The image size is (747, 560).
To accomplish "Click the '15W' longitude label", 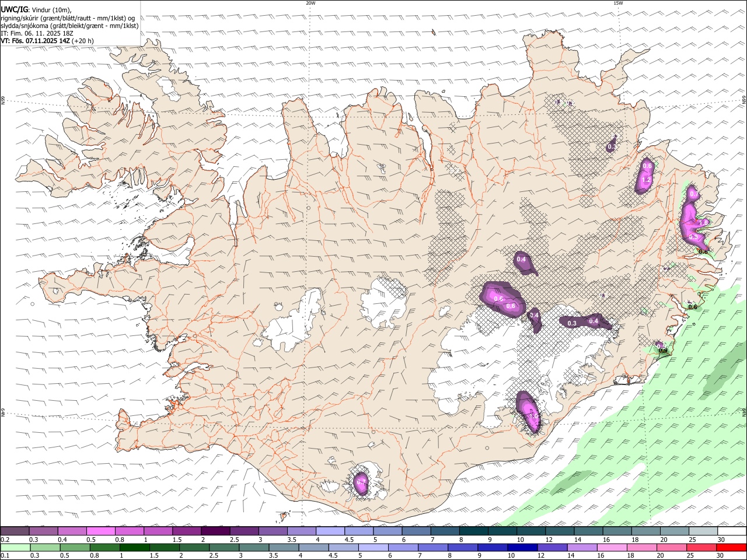I will tap(618, 3).
